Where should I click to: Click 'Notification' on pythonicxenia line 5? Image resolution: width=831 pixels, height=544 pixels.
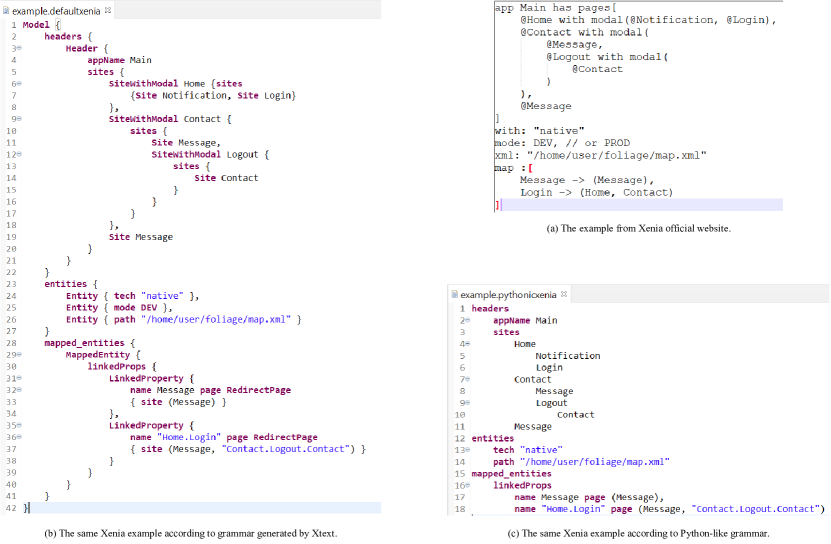(x=568, y=356)
